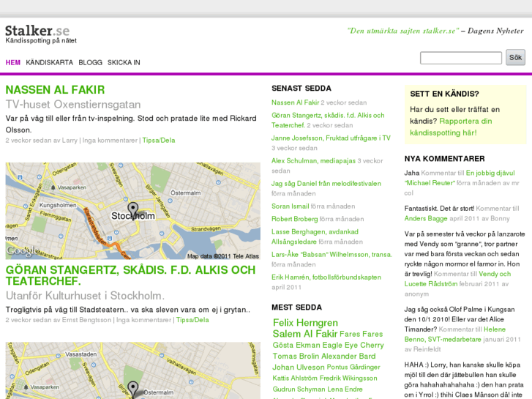Open the Robert Broberg link
This screenshot has height=399, width=532.
[294, 219]
